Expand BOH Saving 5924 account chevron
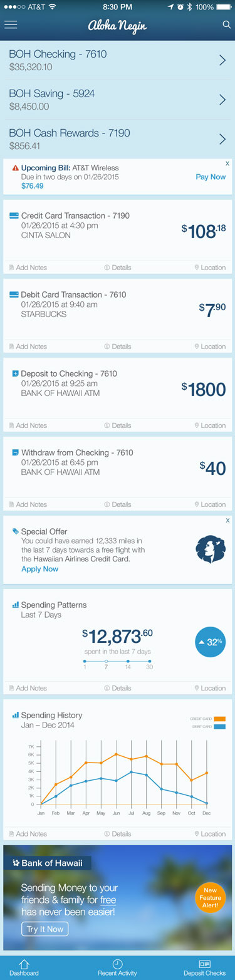This screenshot has height=980, width=235. [x=222, y=100]
